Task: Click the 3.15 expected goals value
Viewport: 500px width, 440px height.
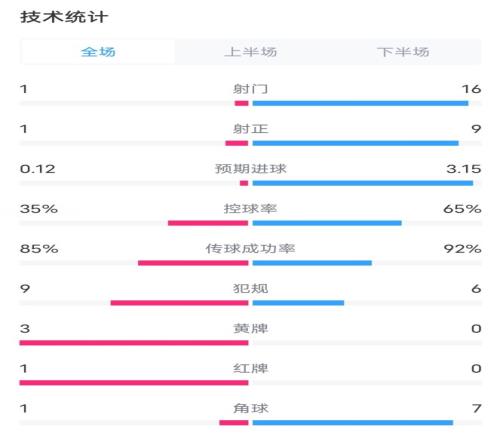Action: pos(464,169)
